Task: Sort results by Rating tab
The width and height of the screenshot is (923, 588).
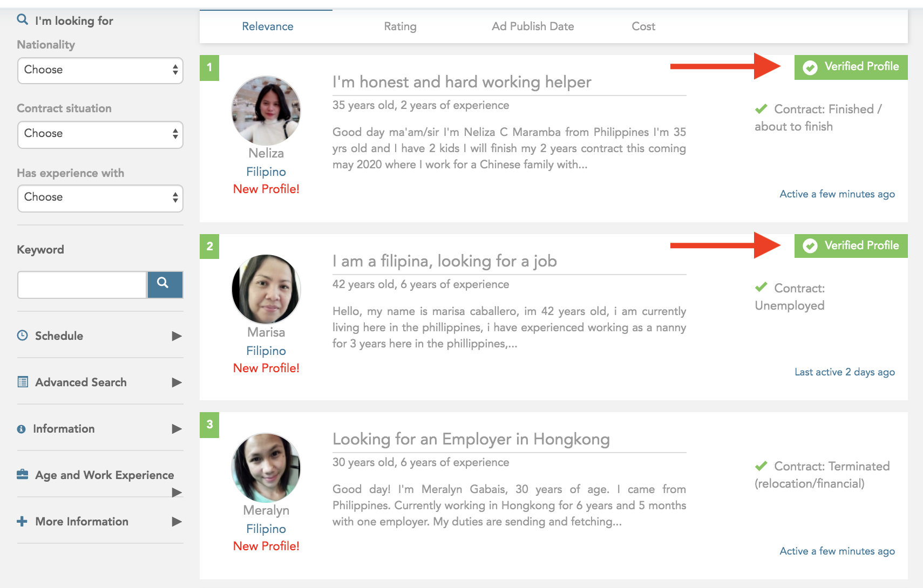Action: point(400,26)
